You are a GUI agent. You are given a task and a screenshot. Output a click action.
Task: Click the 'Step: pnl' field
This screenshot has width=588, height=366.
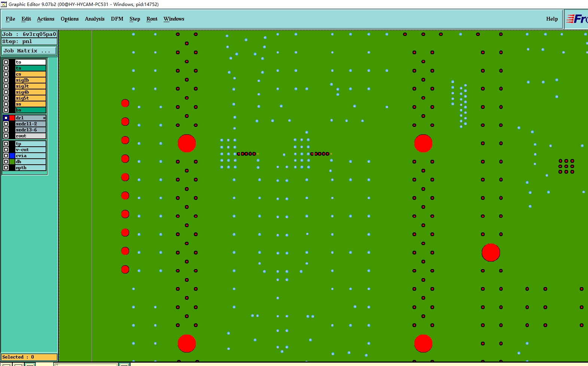pyautogui.click(x=29, y=41)
